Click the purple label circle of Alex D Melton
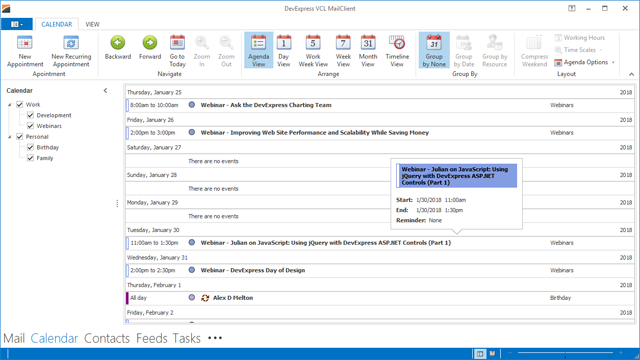The height and width of the screenshot is (360, 640). pos(192,298)
